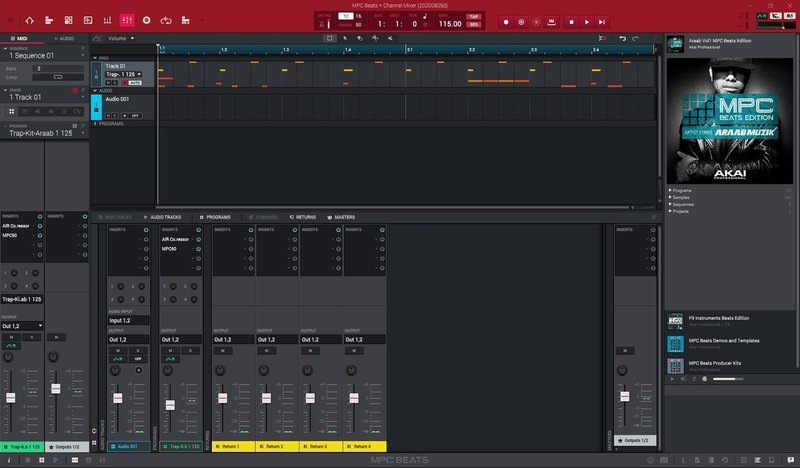Select the marquee selection tool

[x=330, y=38]
